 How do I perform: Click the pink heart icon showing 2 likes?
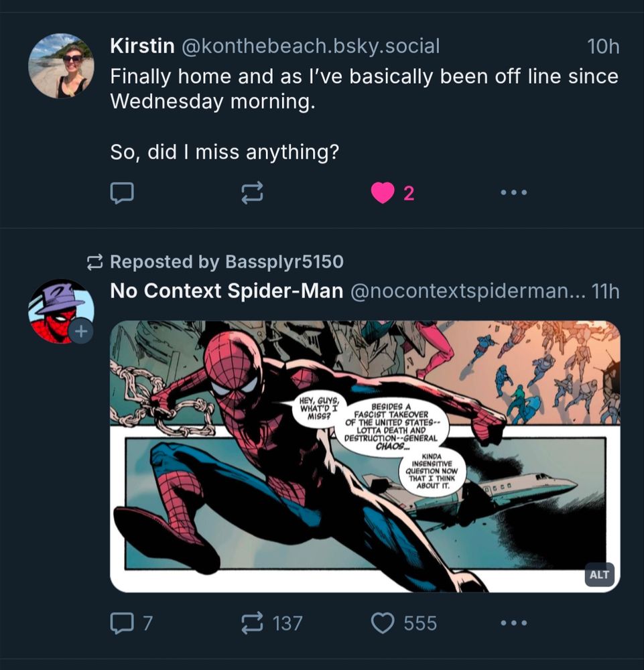[x=383, y=193]
